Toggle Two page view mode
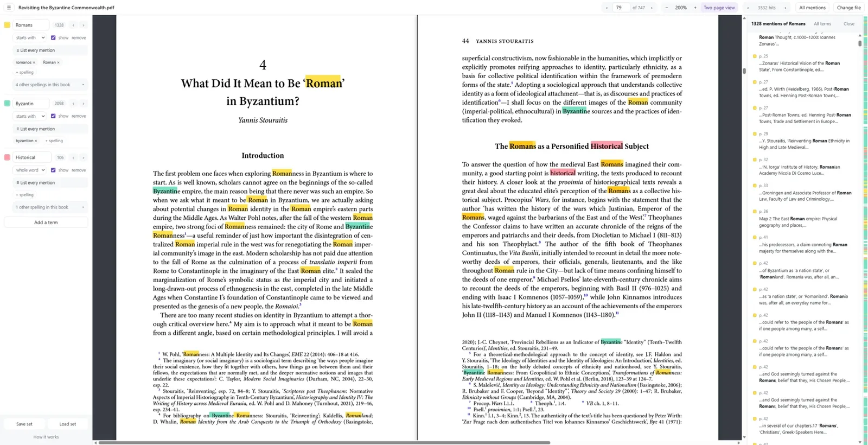The height and width of the screenshot is (445, 868). (719, 8)
